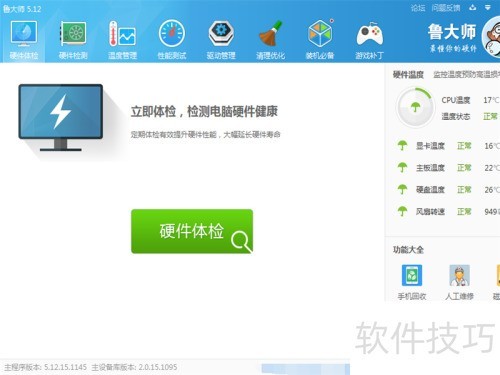Open the 论坛 forum link
Image resolution: width=500 pixels, height=375 pixels.
418,8
